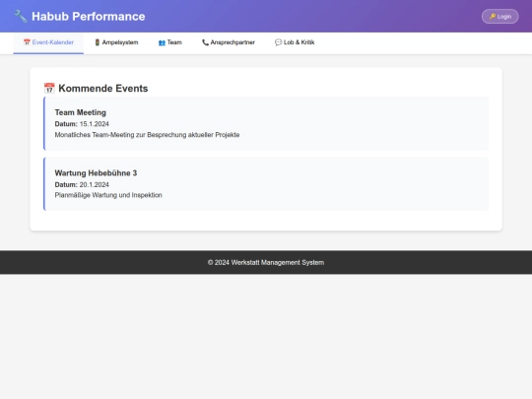
Task: Go to the Ansprechpartner tab
Action: (x=229, y=42)
